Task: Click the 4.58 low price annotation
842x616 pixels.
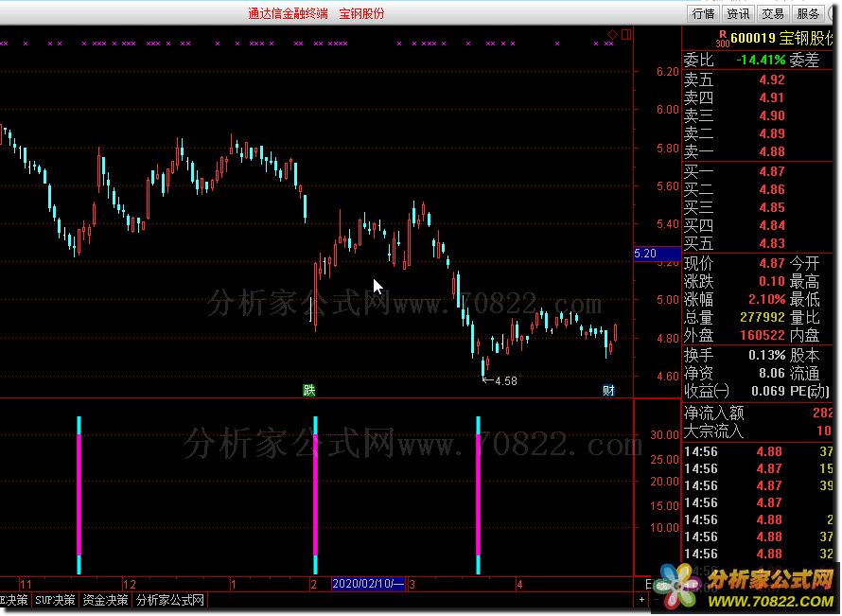Action: point(505,380)
